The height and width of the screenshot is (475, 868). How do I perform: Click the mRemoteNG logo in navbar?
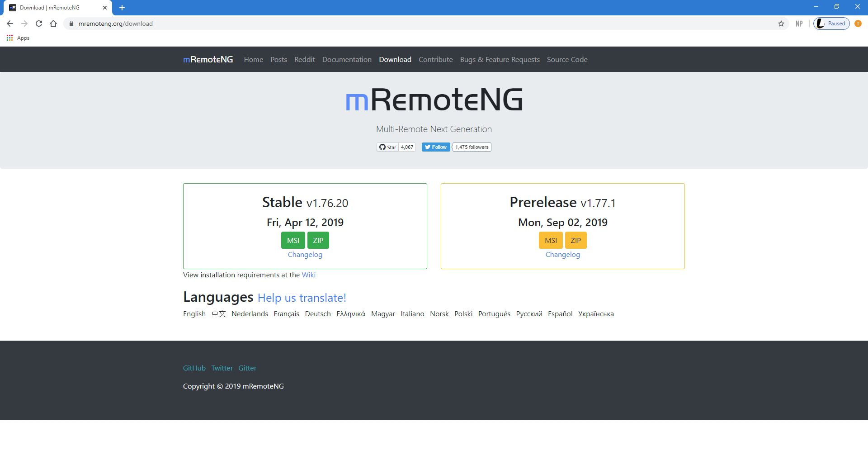tap(208, 59)
